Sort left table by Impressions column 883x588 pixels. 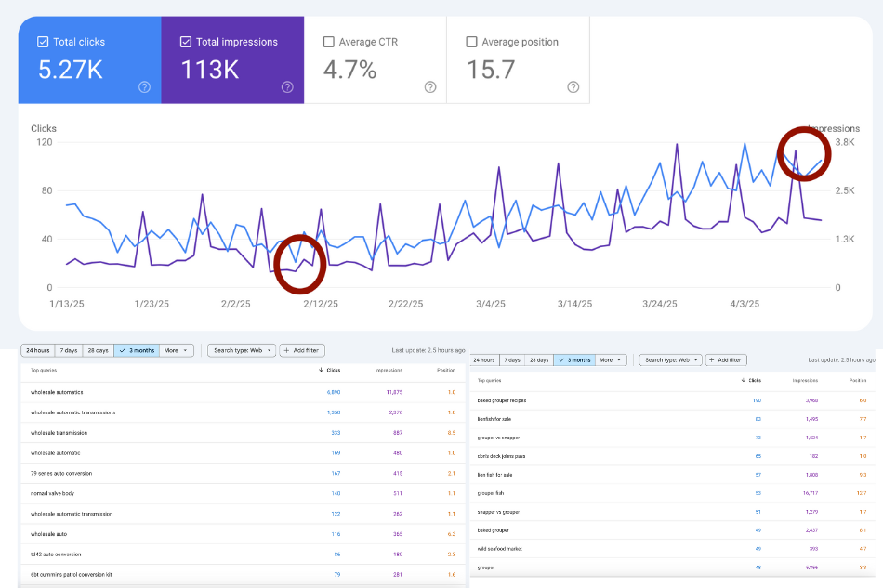(389, 370)
